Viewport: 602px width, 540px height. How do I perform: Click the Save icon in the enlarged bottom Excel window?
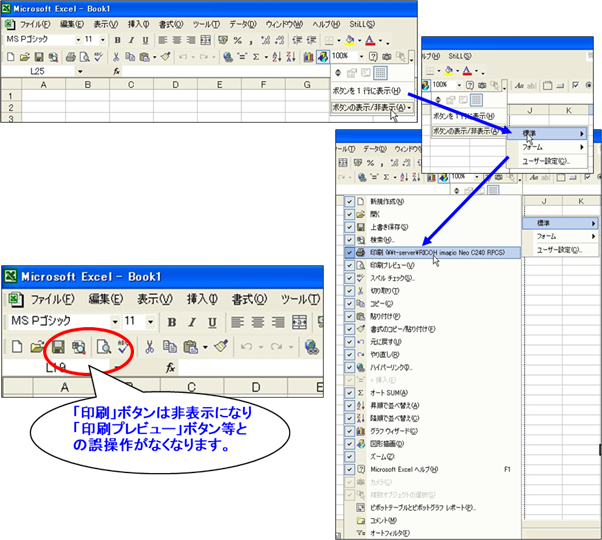point(58,347)
